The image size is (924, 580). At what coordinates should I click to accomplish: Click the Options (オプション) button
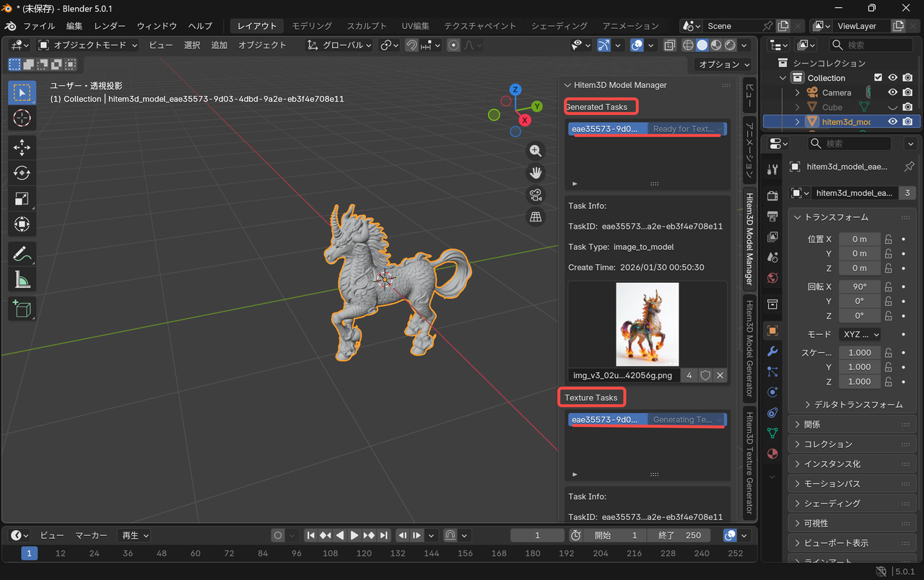click(723, 64)
